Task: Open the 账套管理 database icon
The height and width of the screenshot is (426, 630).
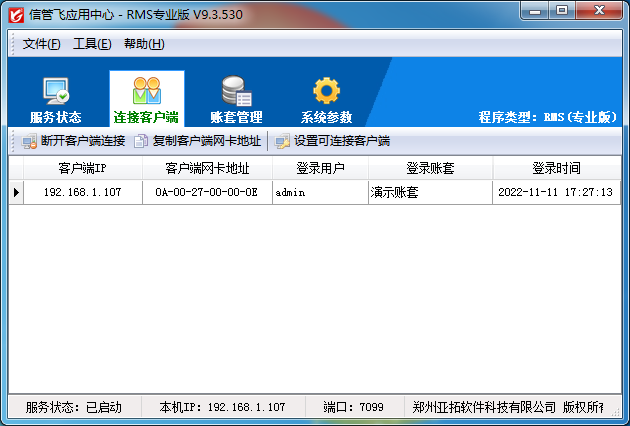Action: 236,91
